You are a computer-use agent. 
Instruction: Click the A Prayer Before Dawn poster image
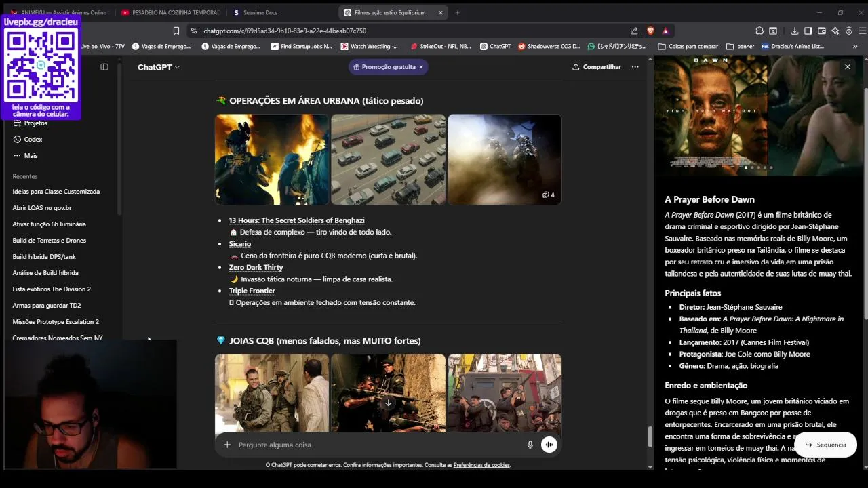711,115
